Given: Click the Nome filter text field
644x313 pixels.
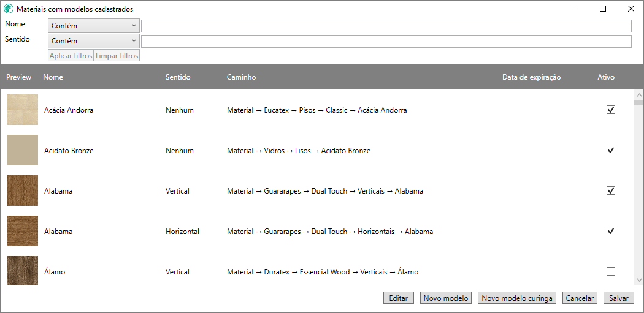Looking at the screenshot, I should click(386, 26).
